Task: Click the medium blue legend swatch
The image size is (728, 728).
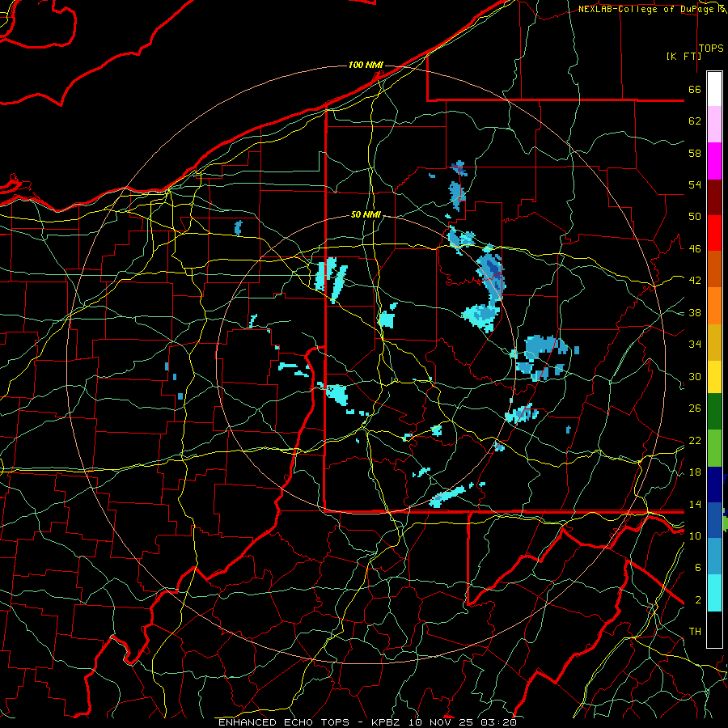Action: (714, 520)
